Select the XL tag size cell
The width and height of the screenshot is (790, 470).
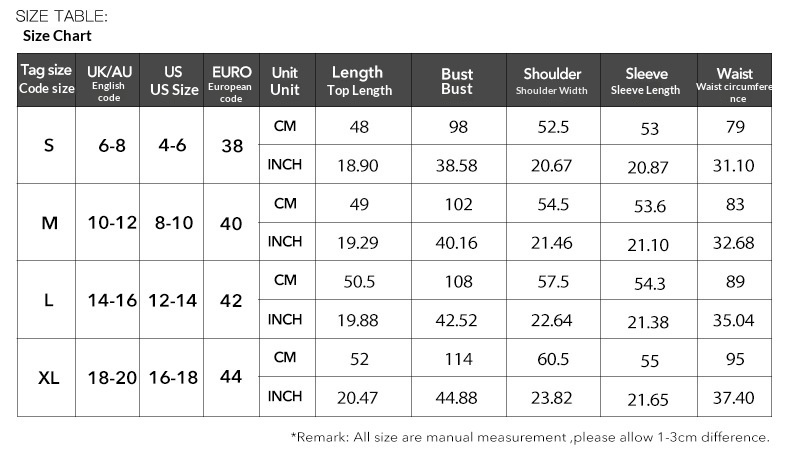(49, 378)
